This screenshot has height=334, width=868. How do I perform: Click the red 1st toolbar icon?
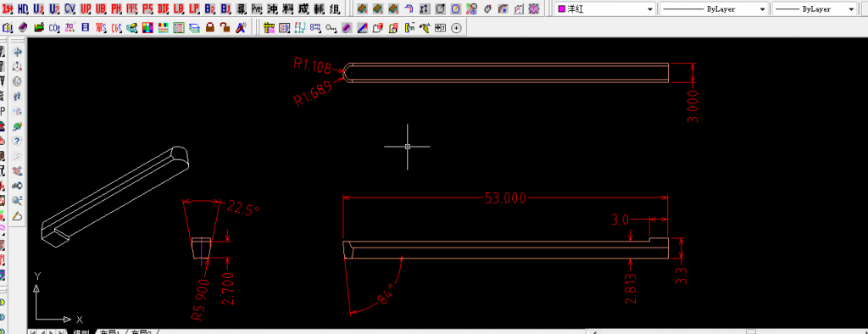(7, 8)
